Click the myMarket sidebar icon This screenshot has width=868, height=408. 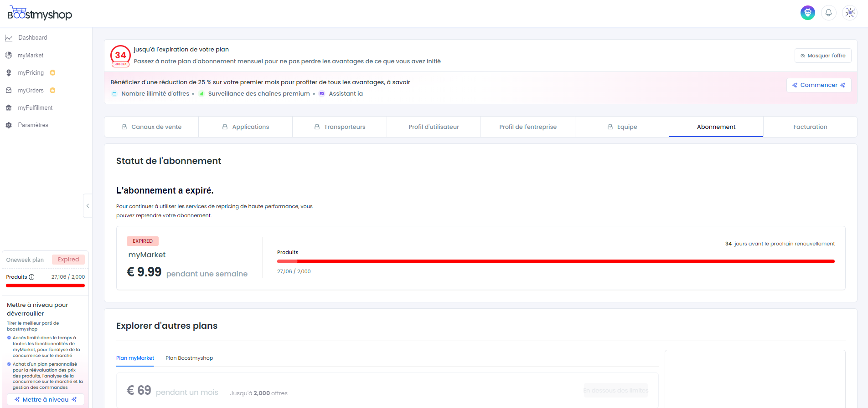point(9,55)
